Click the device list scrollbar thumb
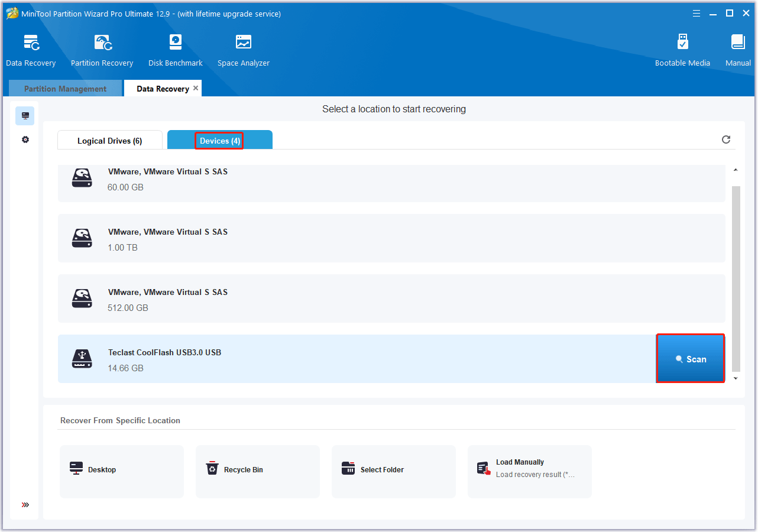Viewport: 758px width, 532px height. tap(736, 278)
